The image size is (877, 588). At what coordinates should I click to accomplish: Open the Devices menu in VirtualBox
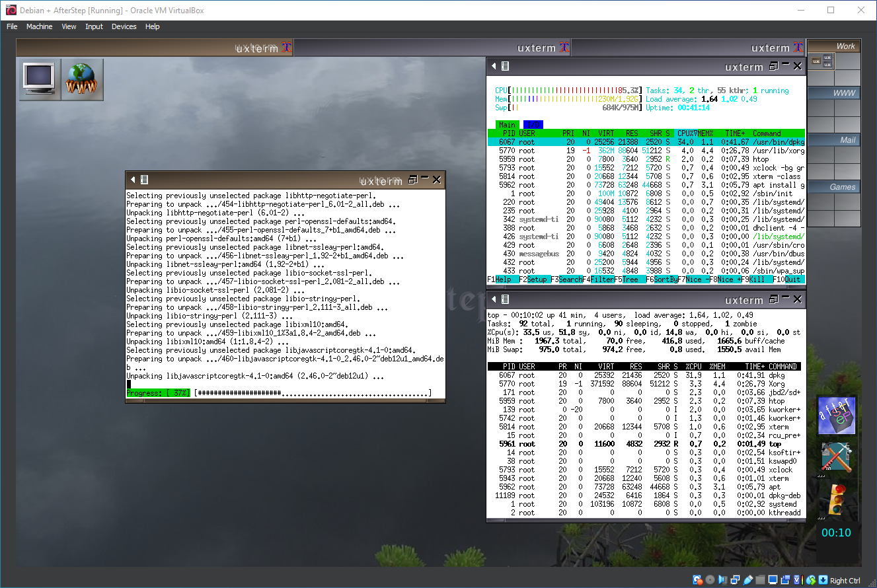pyautogui.click(x=124, y=26)
